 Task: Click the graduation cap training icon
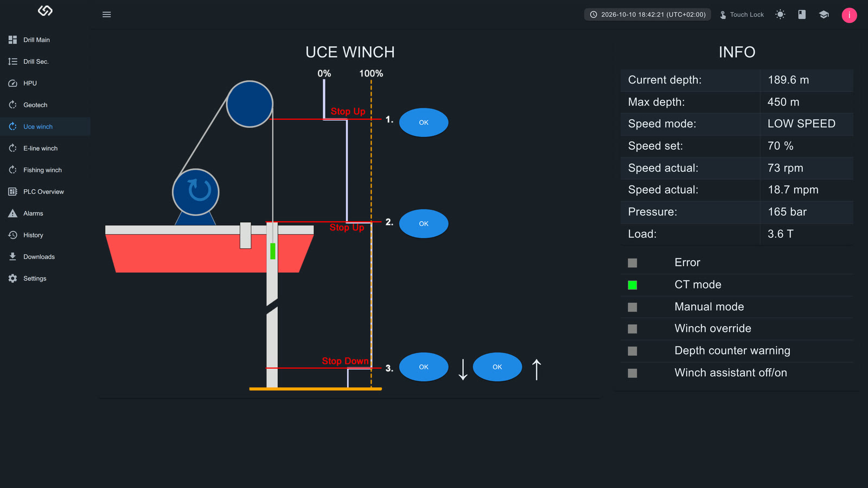824,15
